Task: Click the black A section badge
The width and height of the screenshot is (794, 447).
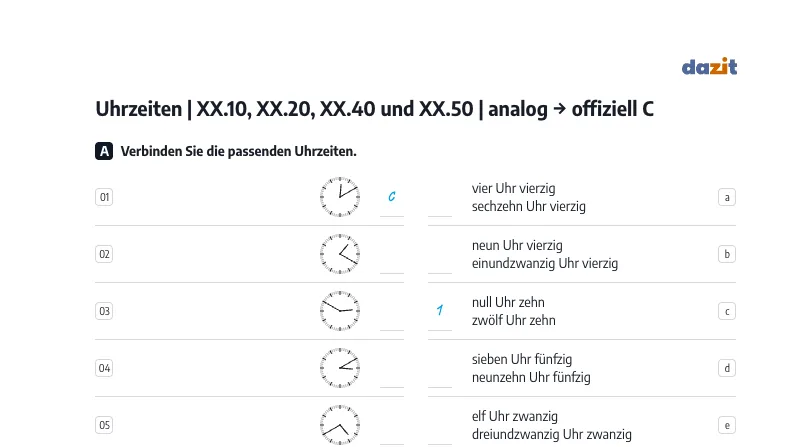Action: (x=104, y=151)
